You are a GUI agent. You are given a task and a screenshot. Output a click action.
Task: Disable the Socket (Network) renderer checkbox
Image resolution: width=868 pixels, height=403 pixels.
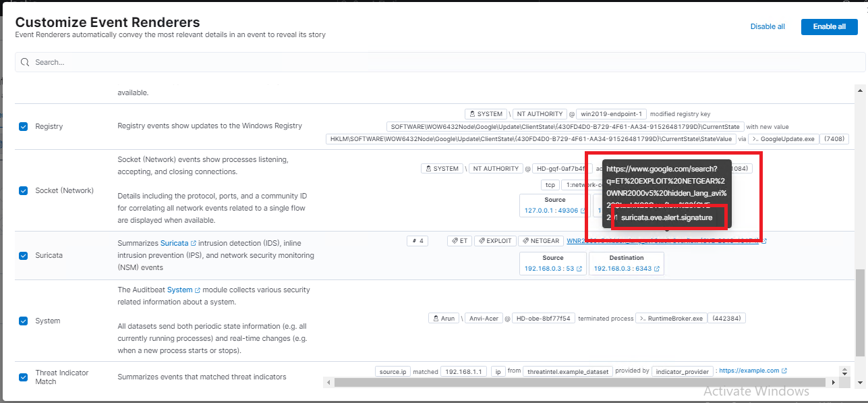click(x=23, y=190)
